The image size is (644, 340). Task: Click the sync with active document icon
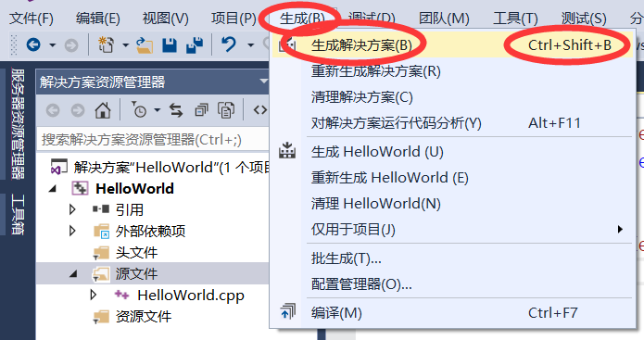coord(176,109)
